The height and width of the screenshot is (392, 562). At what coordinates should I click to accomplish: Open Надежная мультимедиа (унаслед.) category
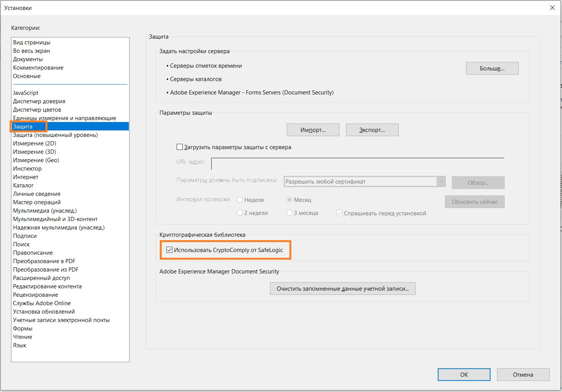70,228
